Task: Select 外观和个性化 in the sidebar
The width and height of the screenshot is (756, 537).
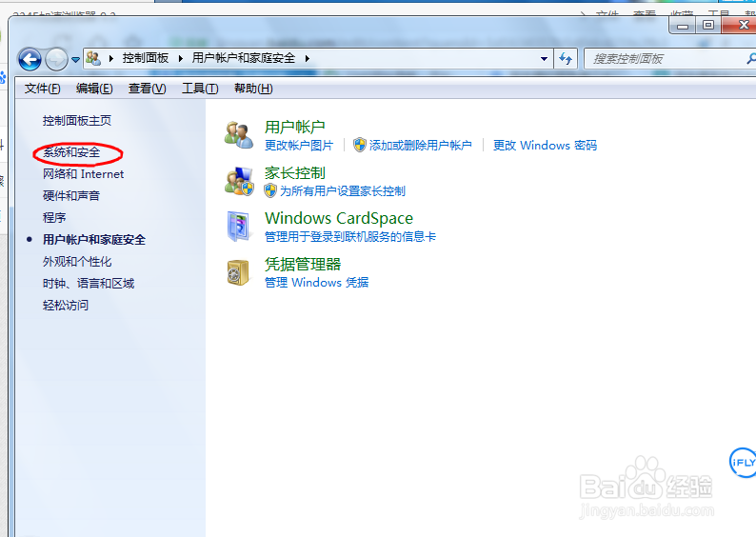Action: pos(77,262)
